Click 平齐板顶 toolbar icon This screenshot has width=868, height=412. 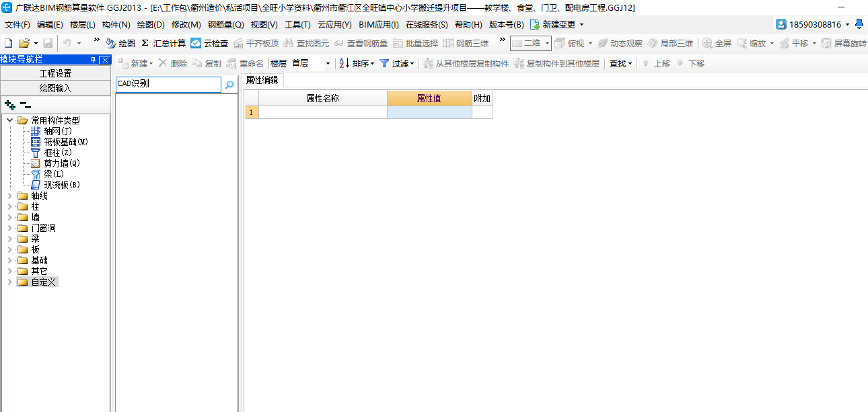click(x=239, y=43)
